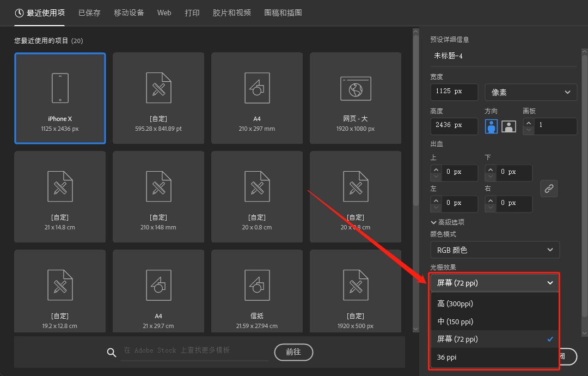Click the 前往 button
This screenshot has width=588, height=376.
pos(293,352)
